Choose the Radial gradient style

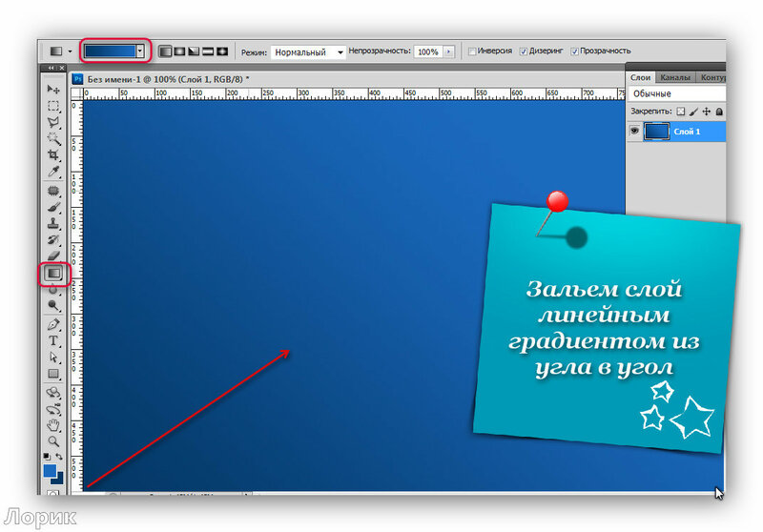coord(179,51)
